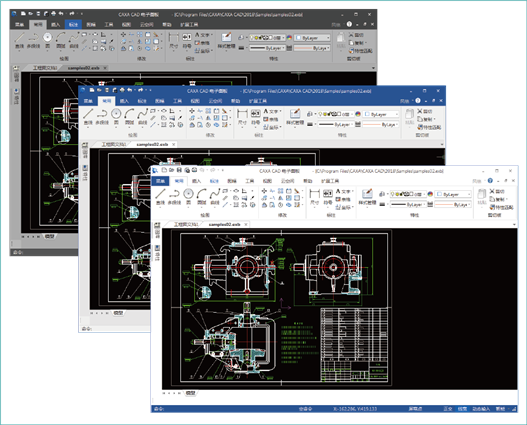
Task: Select the Polyline tool in the dark-themed window
Action: tap(33, 40)
